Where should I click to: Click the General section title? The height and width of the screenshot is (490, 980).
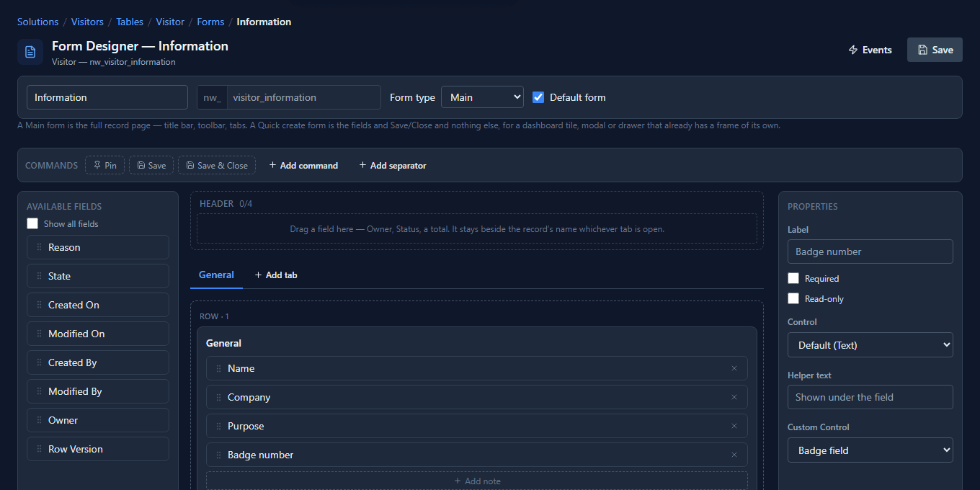tap(223, 343)
